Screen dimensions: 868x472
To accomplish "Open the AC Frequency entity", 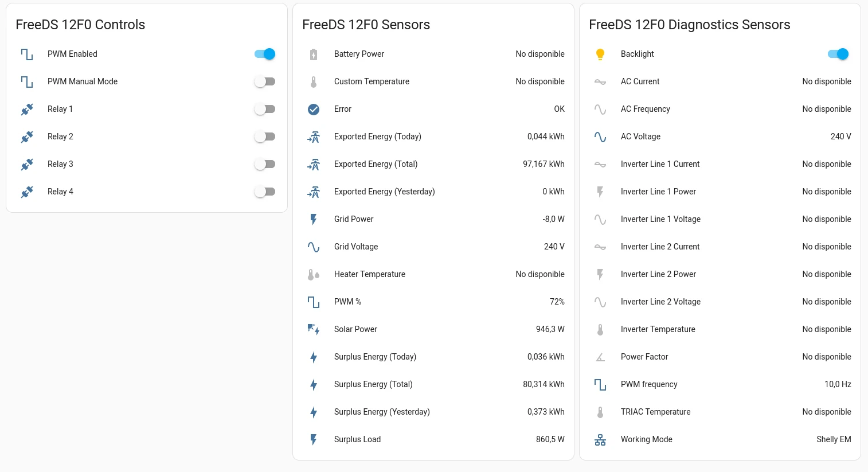I will click(720, 109).
